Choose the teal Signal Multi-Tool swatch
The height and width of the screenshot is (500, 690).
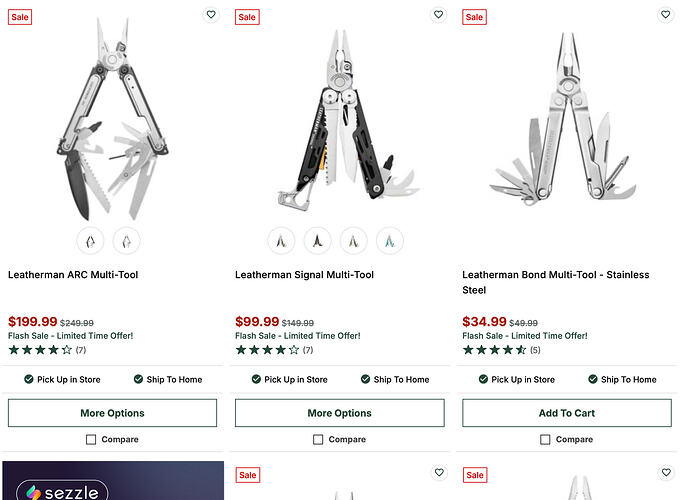[389, 241]
